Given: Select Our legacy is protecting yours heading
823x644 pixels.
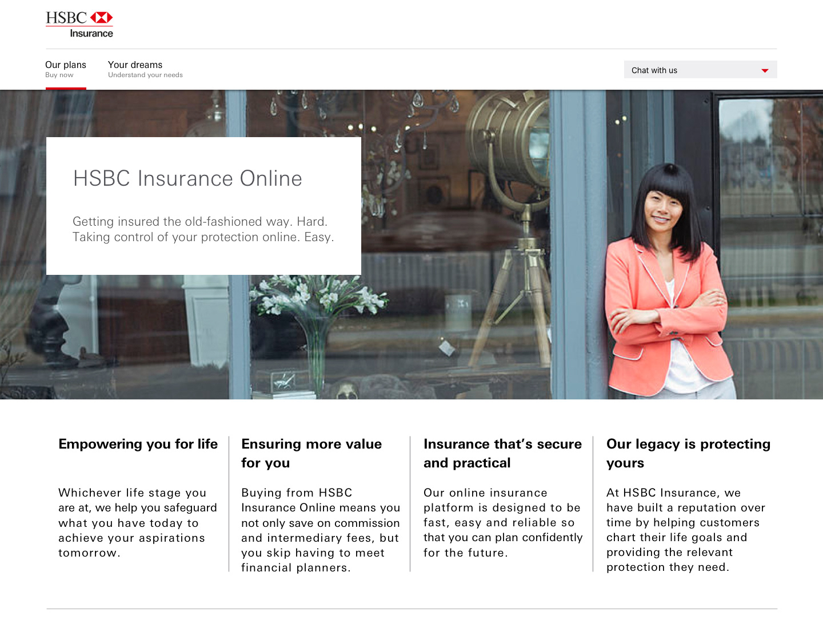Looking at the screenshot, I should click(688, 453).
